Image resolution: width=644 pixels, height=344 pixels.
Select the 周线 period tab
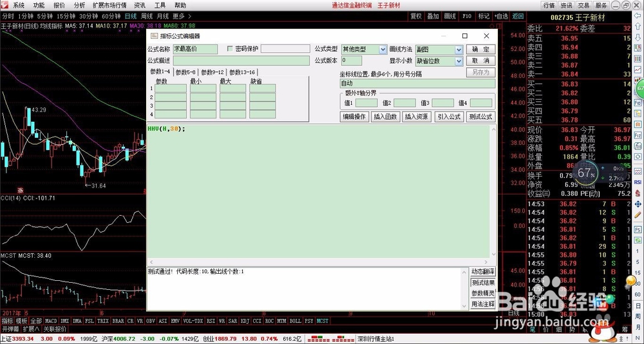click(147, 17)
